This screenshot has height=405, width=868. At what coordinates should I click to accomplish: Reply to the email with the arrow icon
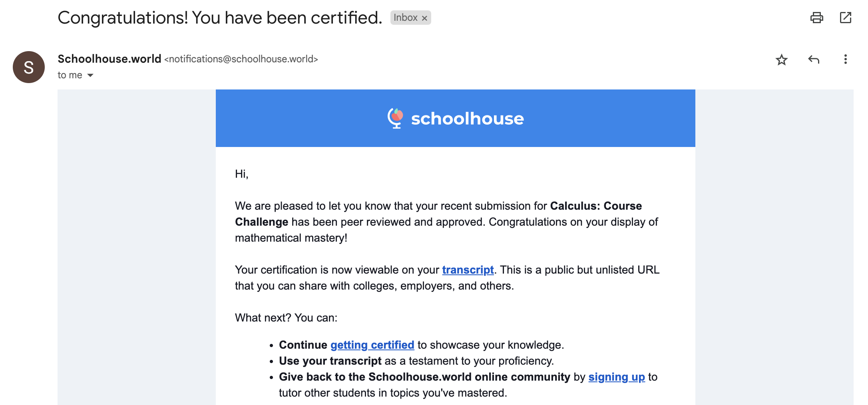(x=814, y=60)
